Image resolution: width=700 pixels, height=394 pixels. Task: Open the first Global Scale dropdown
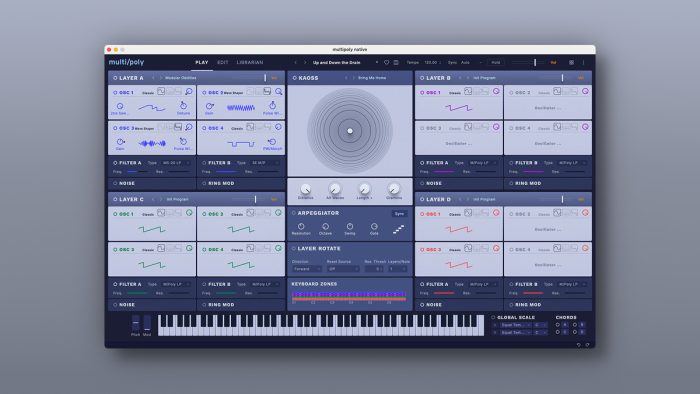click(x=515, y=325)
